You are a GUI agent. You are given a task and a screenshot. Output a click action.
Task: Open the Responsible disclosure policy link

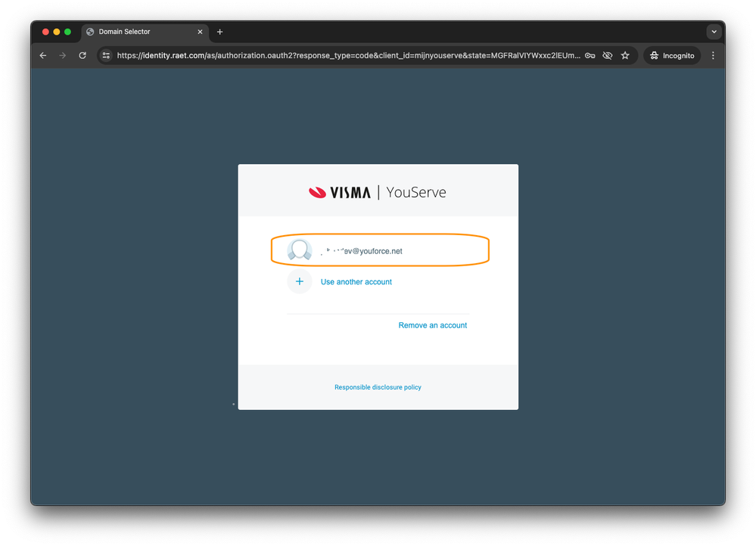(378, 387)
